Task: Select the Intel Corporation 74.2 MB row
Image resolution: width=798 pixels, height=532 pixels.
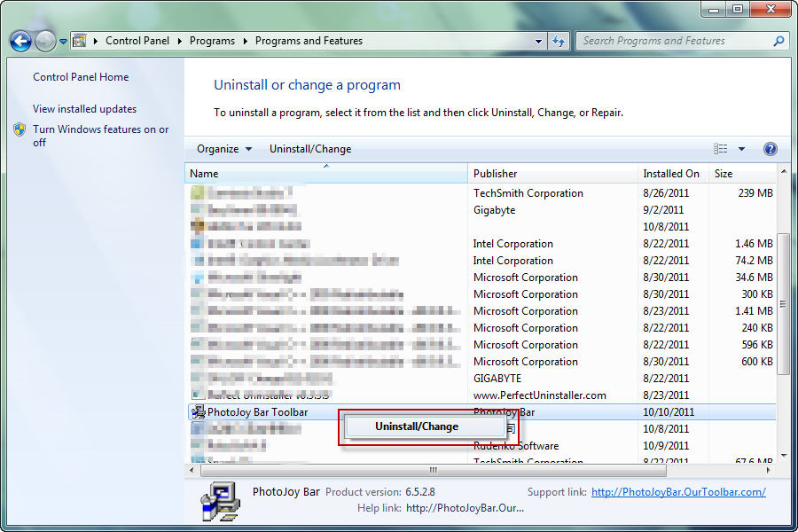Action: [x=481, y=260]
